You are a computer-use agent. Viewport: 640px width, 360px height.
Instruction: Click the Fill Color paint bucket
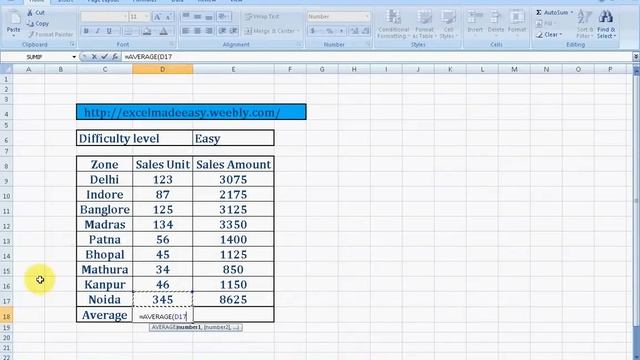tap(147, 31)
